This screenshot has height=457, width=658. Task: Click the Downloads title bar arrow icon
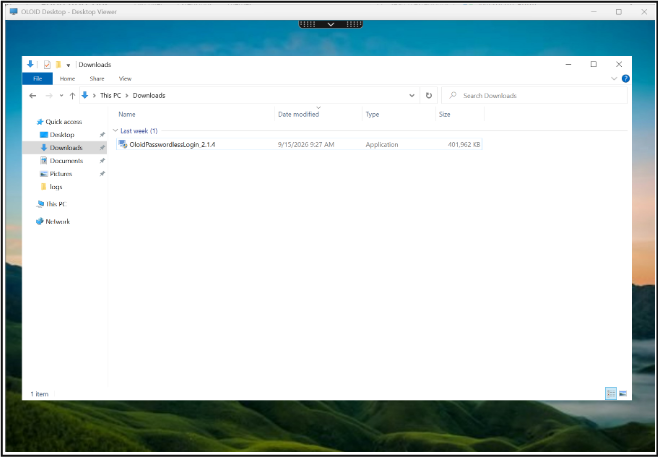(x=30, y=64)
